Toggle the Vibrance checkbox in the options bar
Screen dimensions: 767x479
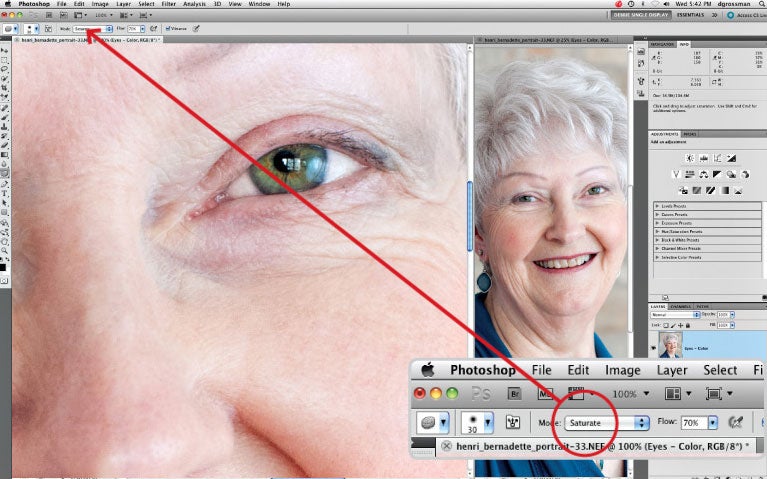tap(168, 29)
